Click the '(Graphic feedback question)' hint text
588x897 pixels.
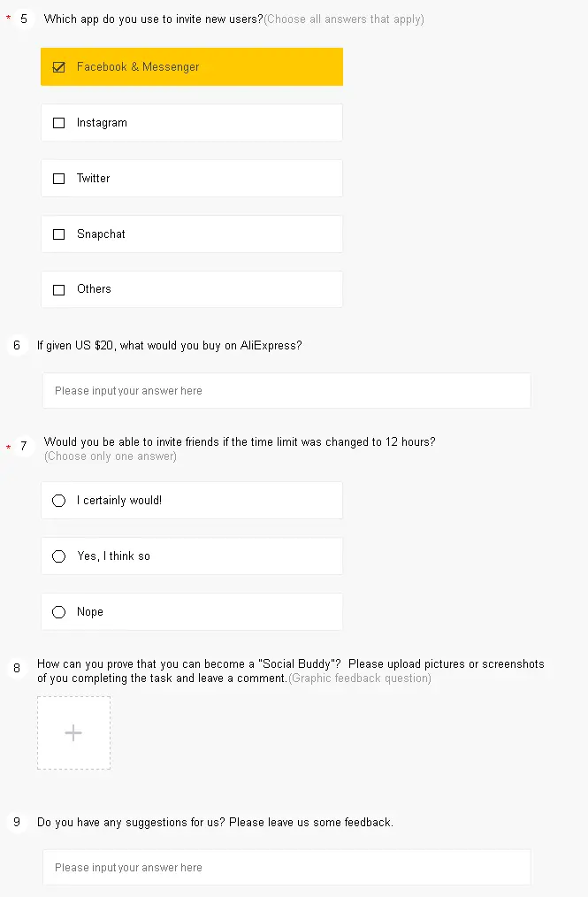click(360, 678)
